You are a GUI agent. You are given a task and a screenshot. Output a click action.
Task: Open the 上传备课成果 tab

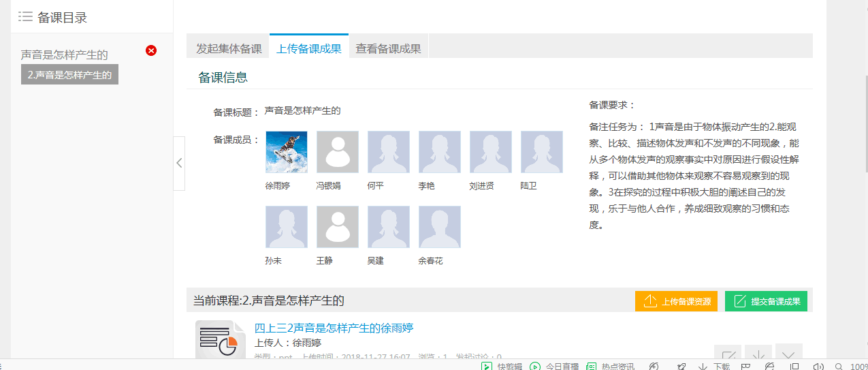(x=309, y=48)
